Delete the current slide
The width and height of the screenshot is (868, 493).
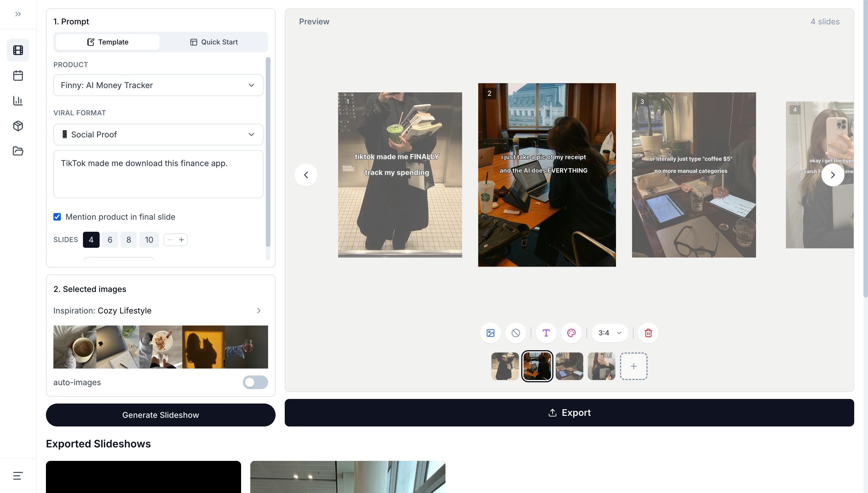[648, 332]
